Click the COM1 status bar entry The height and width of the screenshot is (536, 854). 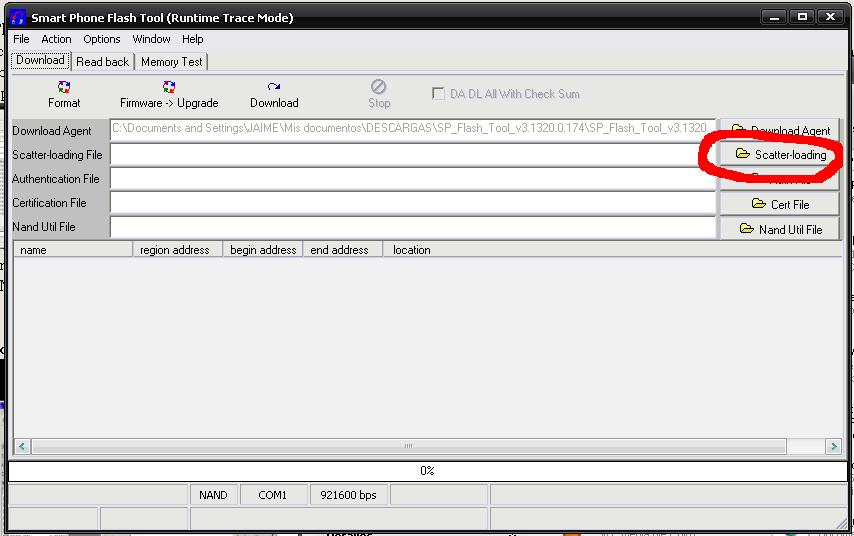click(272, 495)
